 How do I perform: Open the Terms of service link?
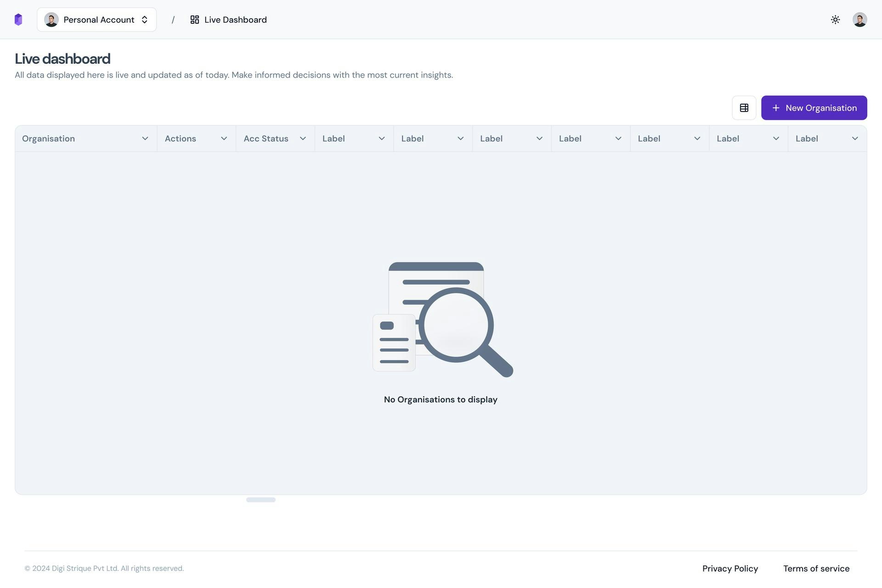tap(816, 568)
